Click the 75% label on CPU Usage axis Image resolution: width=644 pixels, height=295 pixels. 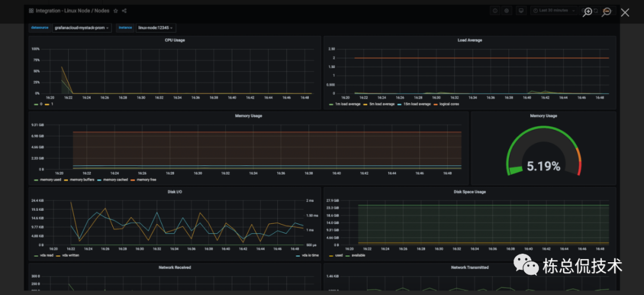pos(36,60)
